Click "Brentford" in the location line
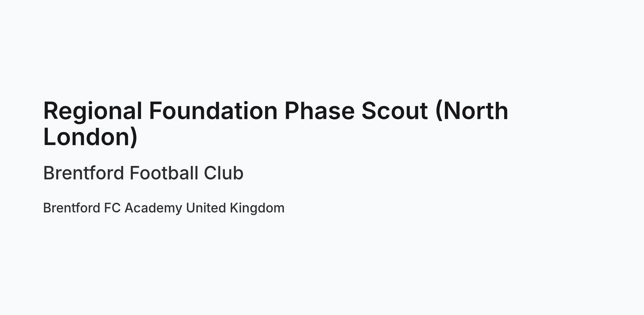The width and height of the screenshot is (644, 315). point(72,208)
